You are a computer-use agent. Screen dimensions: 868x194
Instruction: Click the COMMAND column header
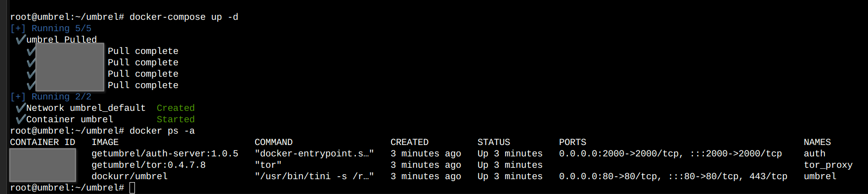pyautogui.click(x=273, y=142)
